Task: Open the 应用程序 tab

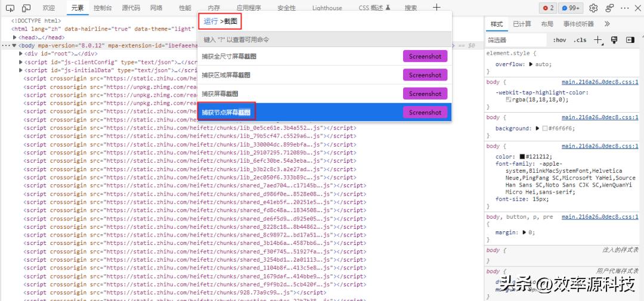Action: pos(249,8)
